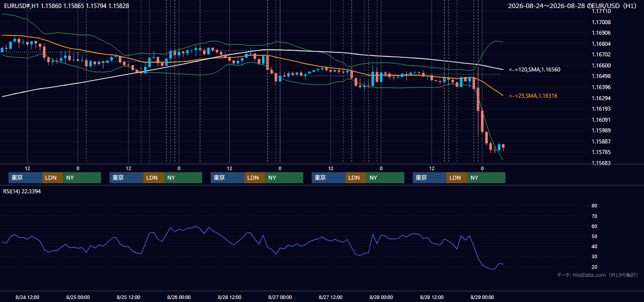The image size is (644, 302).
Task: Click the 東京 session box for 8/28
Action: [x=429, y=178]
